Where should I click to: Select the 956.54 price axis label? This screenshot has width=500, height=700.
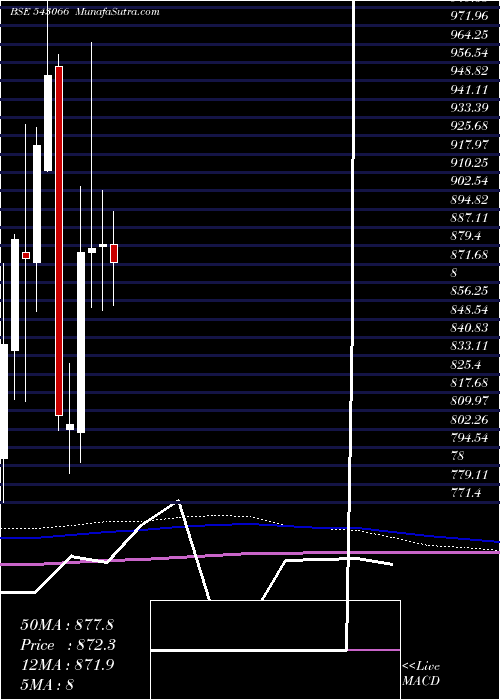click(469, 53)
